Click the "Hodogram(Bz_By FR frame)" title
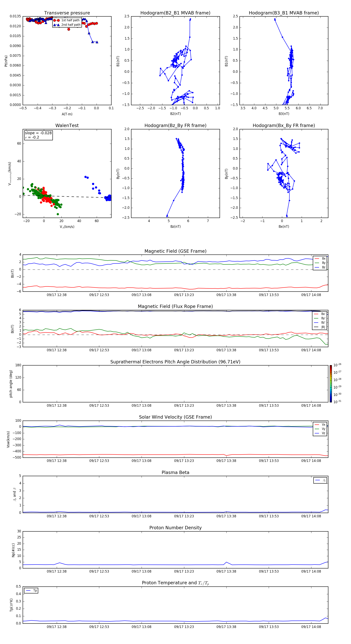Viewport: 351px width, 644px height. (175, 125)
